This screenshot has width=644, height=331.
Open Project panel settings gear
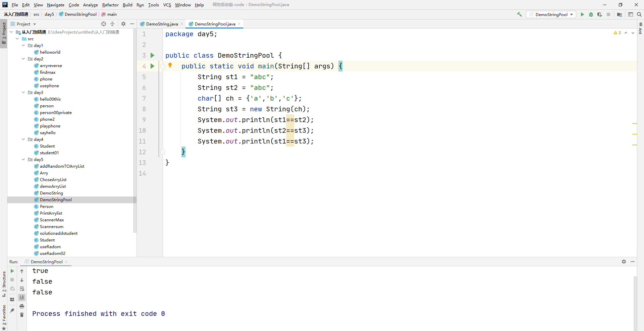(123, 24)
